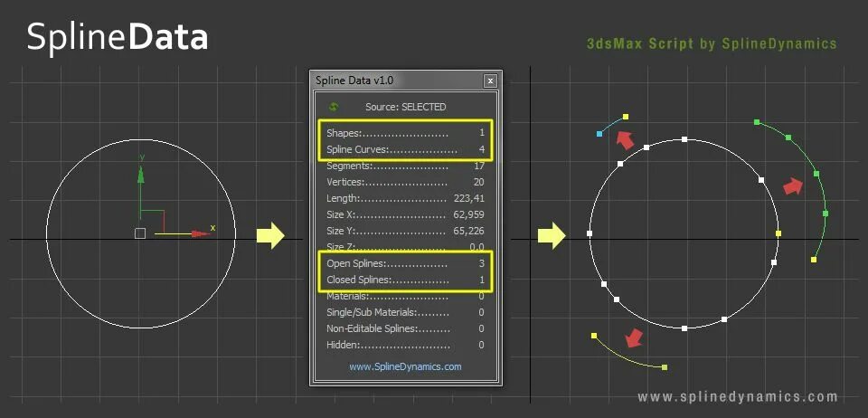This screenshot has width=868, height=418.
Task: Click the small pivot square at gizmo origin
Action: point(140,233)
